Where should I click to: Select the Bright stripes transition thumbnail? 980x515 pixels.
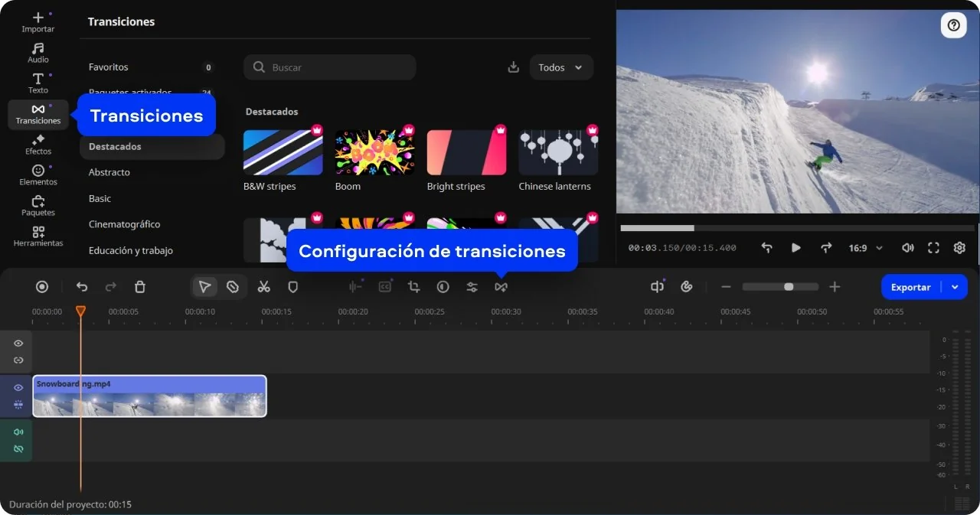(x=466, y=152)
